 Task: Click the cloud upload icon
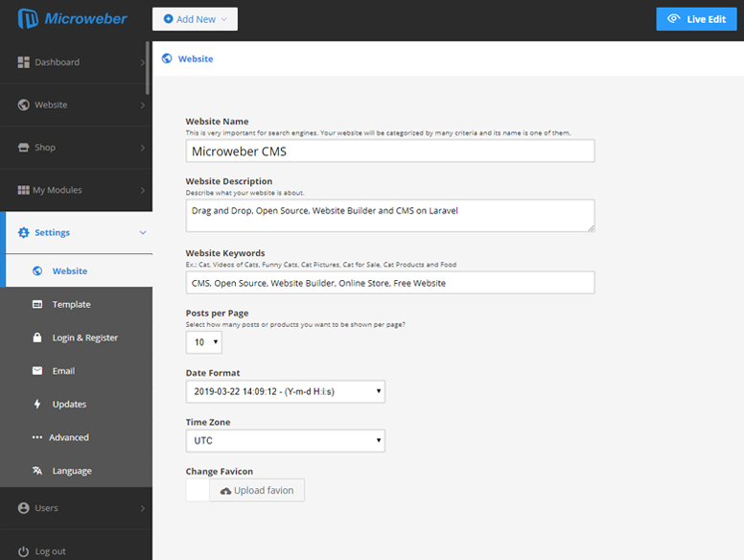[226, 491]
